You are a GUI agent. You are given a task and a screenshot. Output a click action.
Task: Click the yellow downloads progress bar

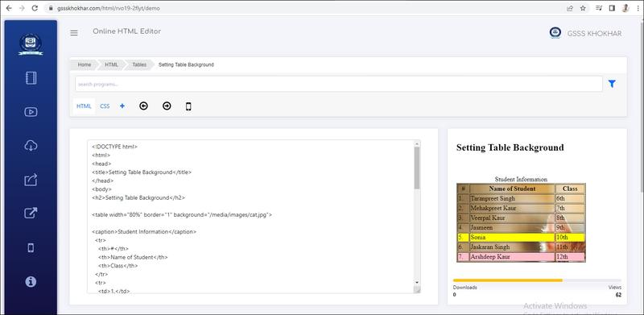[x=508, y=280]
